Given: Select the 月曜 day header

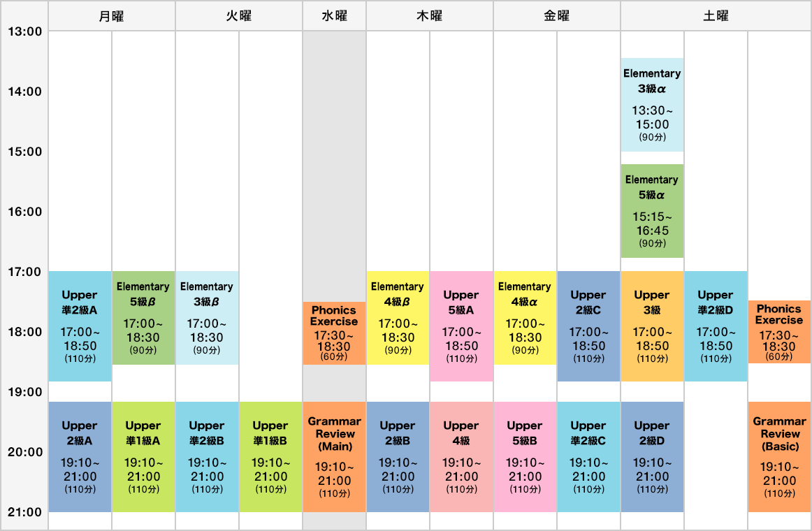Looking at the screenshot, I should 111,16.
